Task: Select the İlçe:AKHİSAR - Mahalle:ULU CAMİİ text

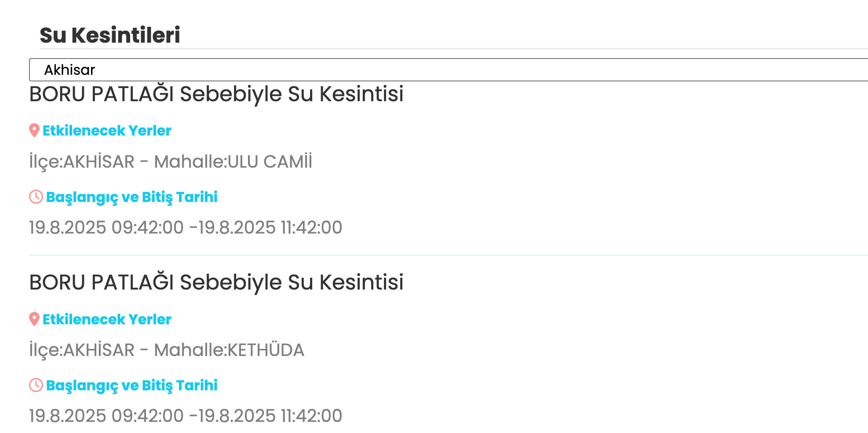Action: 171,161
